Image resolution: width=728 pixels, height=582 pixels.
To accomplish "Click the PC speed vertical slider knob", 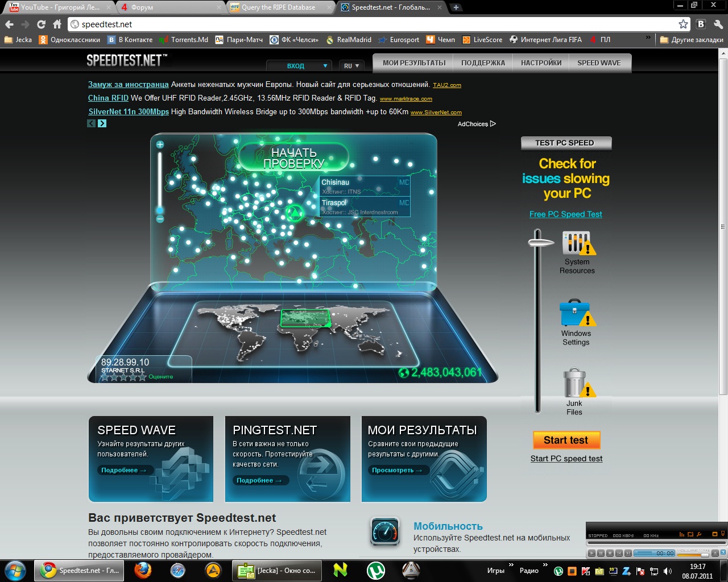I will tap(540, 242).
